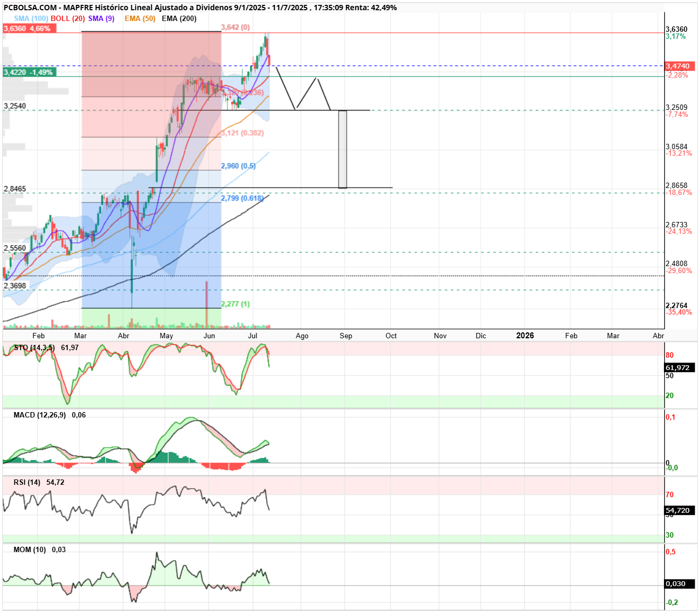Image resolution: width=700 pixels, height=613 pixels.
Task: Click the -29,60% axis percentage
Action: 679,271
